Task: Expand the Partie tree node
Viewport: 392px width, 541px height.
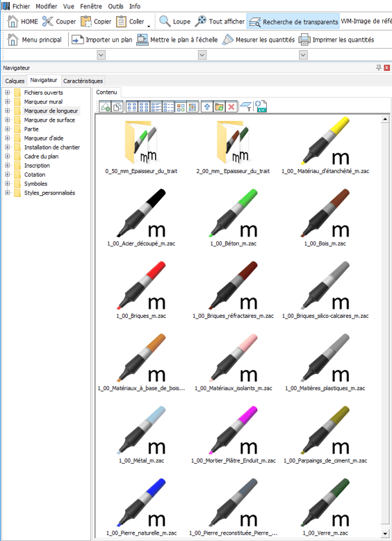Action: point(7,129)
